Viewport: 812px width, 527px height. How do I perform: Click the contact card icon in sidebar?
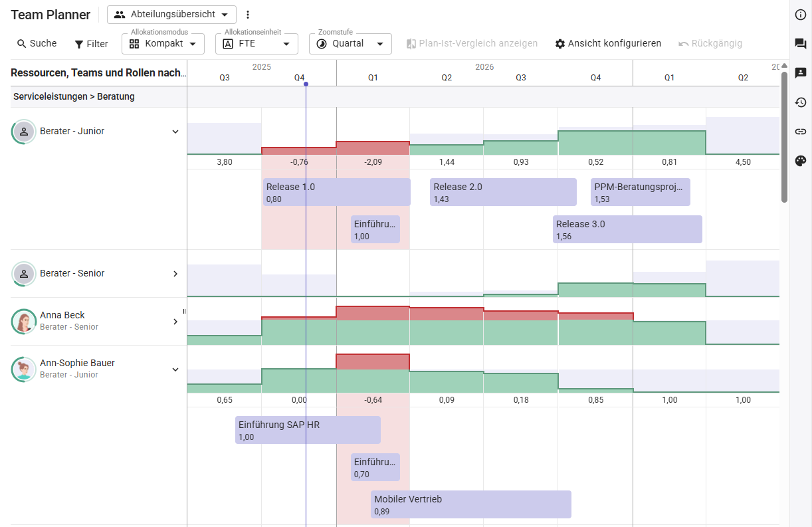(801, 73)
